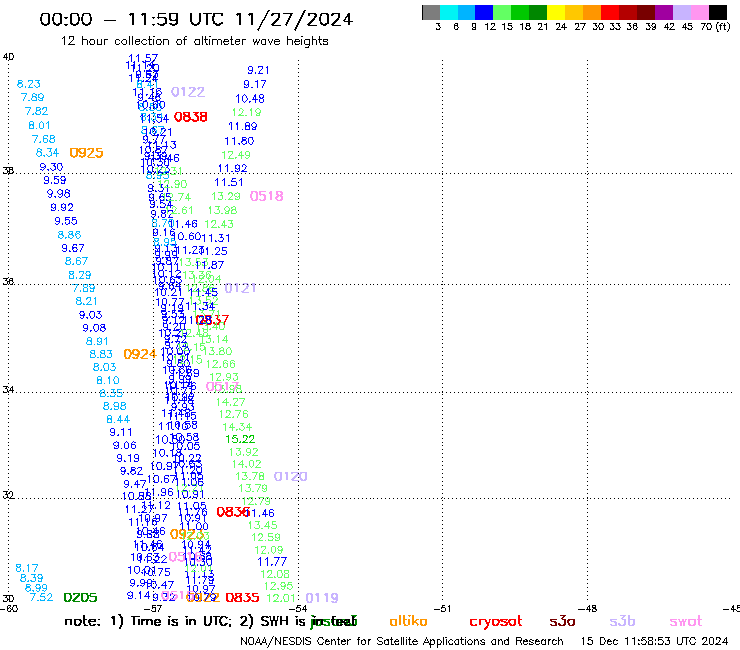Click the lavender legend color swatch
The height and width of the screenshot is (650, 740).
681,12
